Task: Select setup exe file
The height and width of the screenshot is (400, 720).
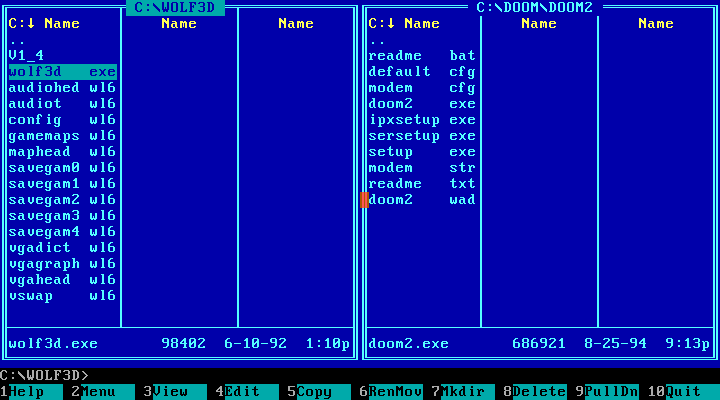Action: coord(422,152)
